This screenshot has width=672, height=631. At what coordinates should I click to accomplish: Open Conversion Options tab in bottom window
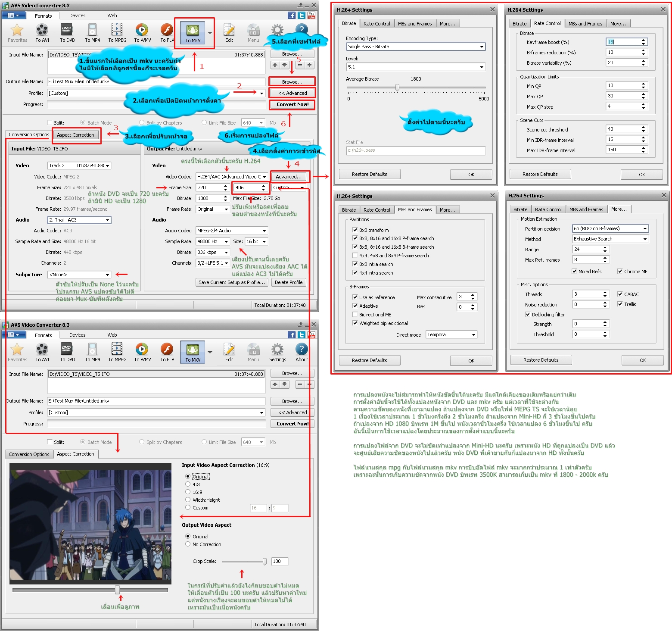[29, 454]
